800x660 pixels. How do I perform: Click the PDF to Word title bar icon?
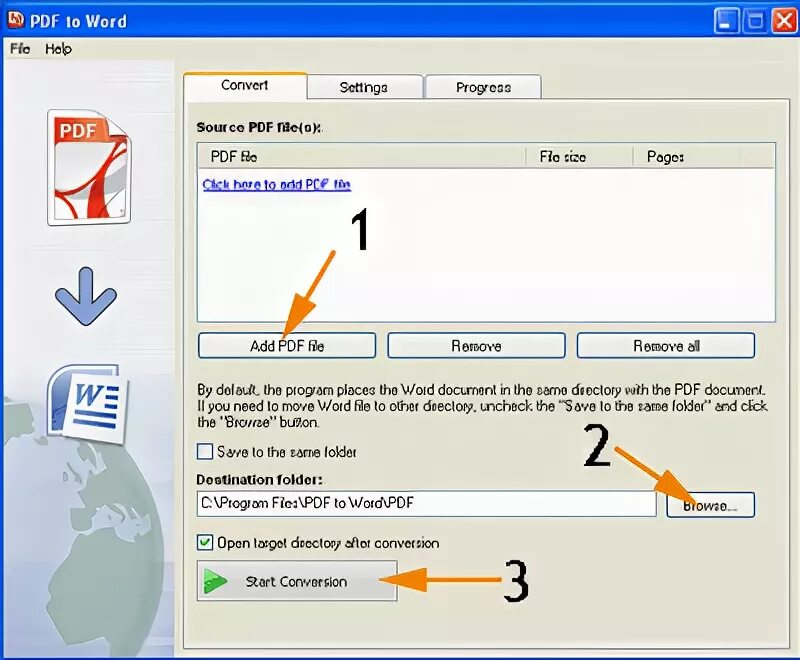(x=16, y=19)
